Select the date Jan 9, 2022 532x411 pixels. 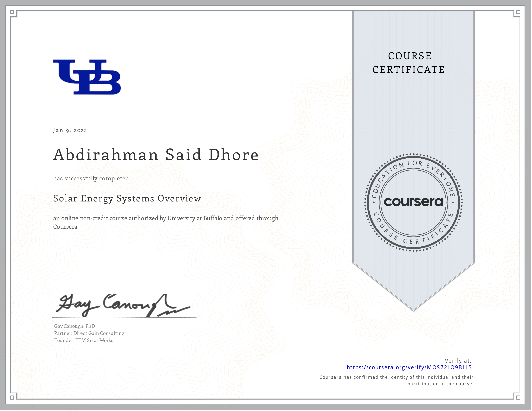70,130
